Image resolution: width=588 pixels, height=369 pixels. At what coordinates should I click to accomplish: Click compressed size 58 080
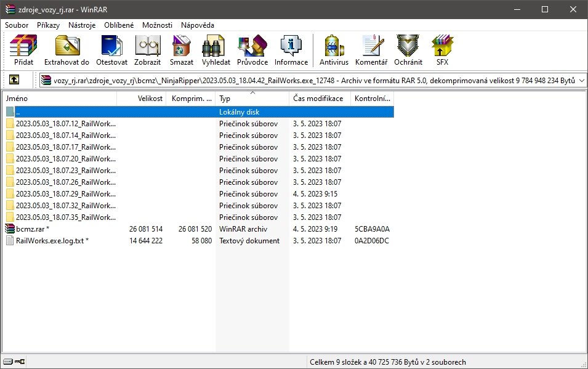pos(201,240)
